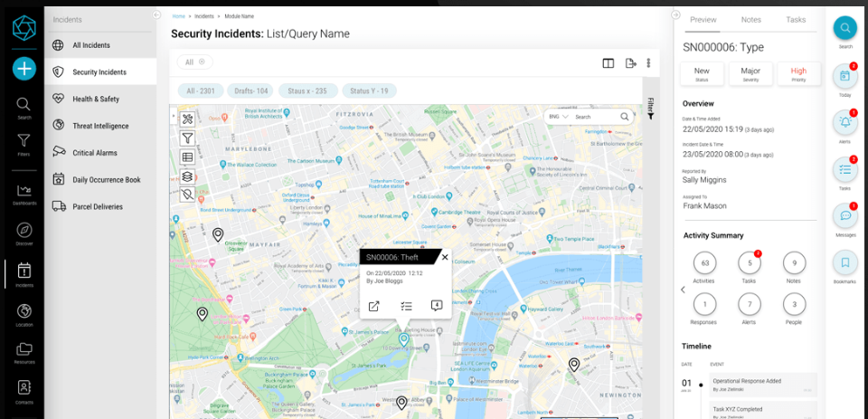Open Resources folder icon in sidebar

24,353
